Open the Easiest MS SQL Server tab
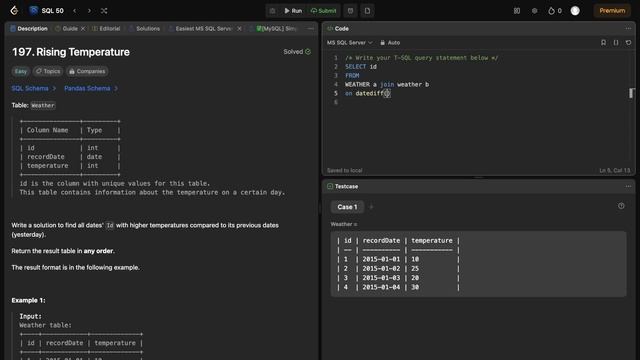 [200, 29]
